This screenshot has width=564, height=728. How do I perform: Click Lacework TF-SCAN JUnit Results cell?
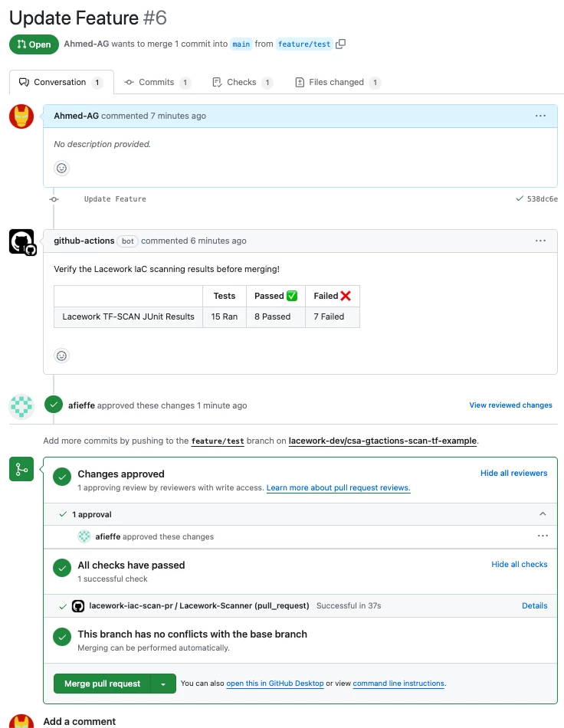point(128,316)
